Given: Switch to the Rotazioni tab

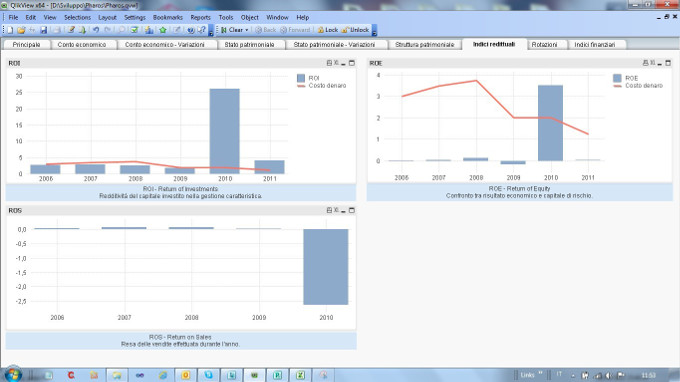Looking at the screenshot, I should click(x=544, y=45).
